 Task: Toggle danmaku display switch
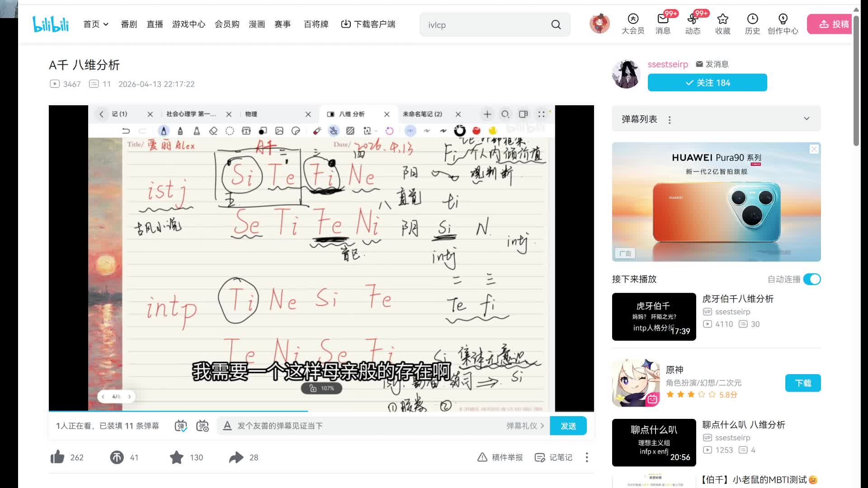coord(181,426)
